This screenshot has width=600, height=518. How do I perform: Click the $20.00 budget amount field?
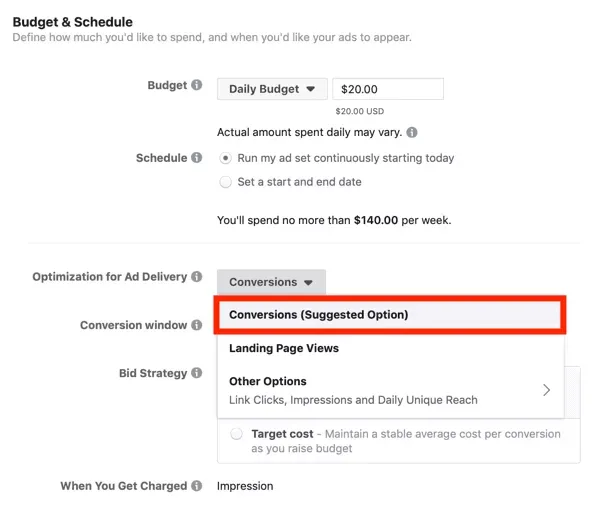coord(387,89)
